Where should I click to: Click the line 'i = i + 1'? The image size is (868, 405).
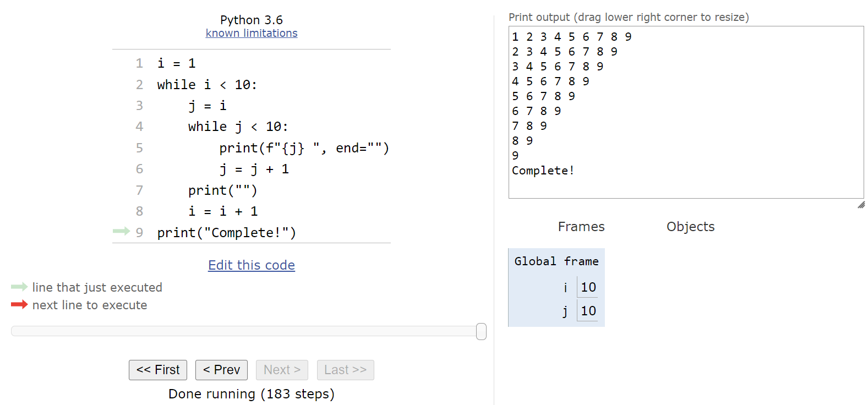click(x=222, y=211)
